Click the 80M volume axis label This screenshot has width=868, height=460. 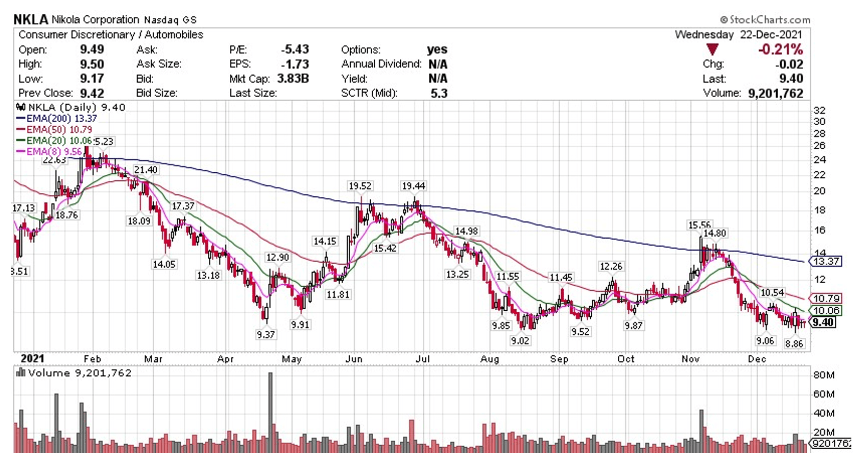824,376
